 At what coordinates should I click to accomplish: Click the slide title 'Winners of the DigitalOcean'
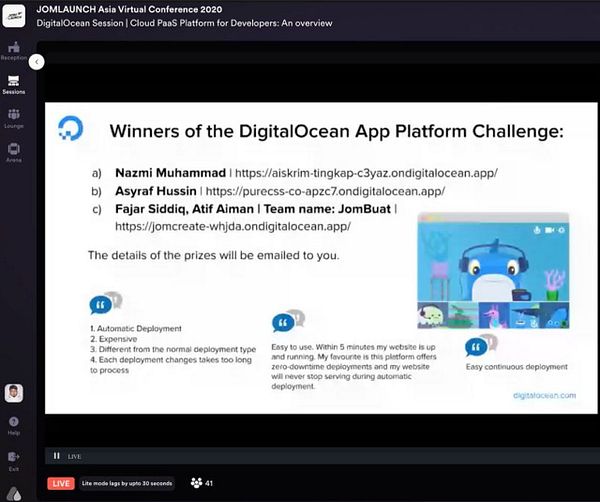coord(337,131)
